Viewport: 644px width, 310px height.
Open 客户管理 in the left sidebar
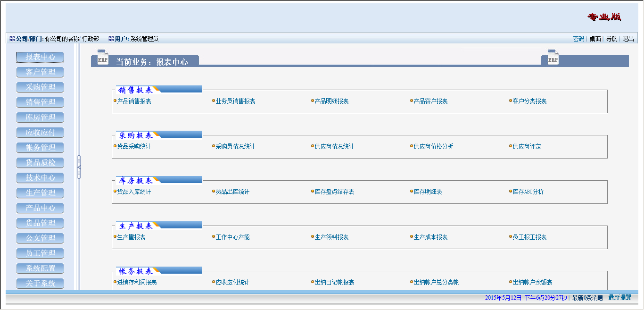(x=40, y=72)
